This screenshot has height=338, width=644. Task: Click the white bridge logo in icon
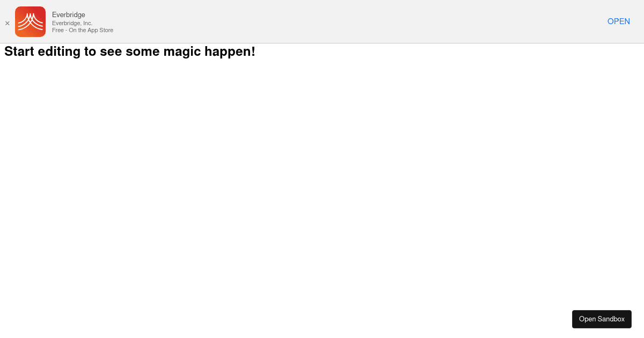30,21
